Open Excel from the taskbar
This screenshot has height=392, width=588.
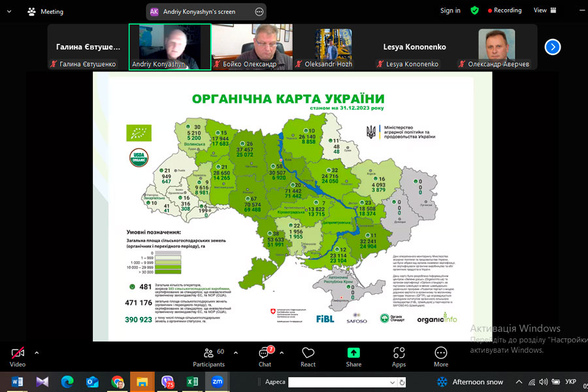tap(192, 382)
